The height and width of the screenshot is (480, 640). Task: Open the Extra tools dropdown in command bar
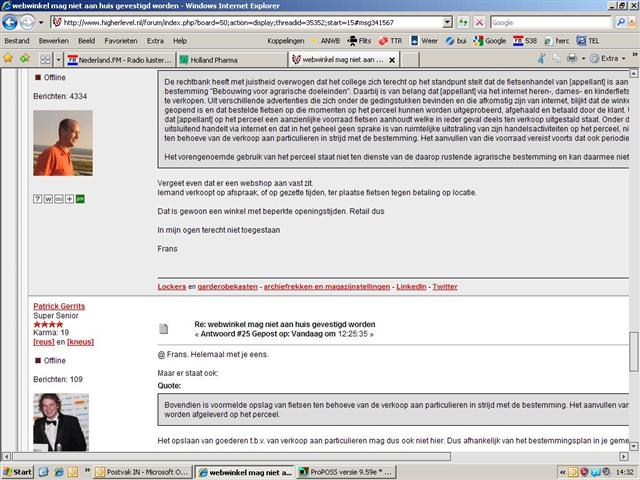click(x=608, y=59)
